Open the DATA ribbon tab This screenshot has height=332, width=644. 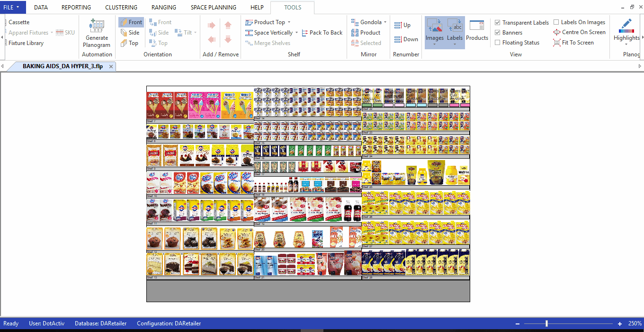[41, 8]
